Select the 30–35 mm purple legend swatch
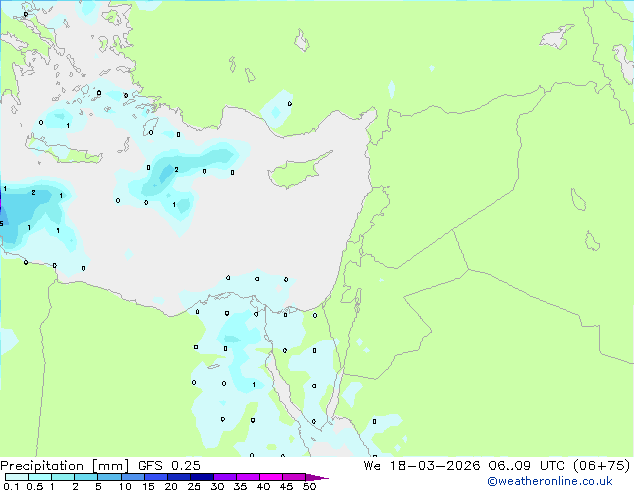Screen dimensions: 634x490 [225, 477]
